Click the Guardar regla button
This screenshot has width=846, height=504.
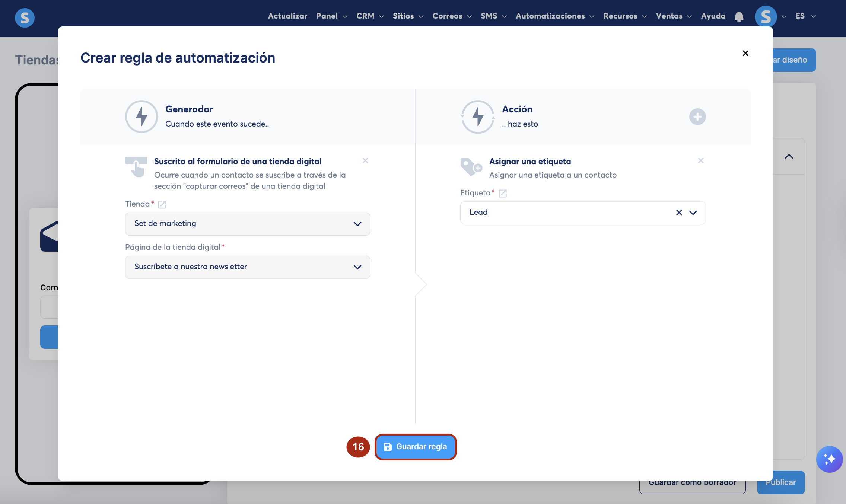(416, 447)
